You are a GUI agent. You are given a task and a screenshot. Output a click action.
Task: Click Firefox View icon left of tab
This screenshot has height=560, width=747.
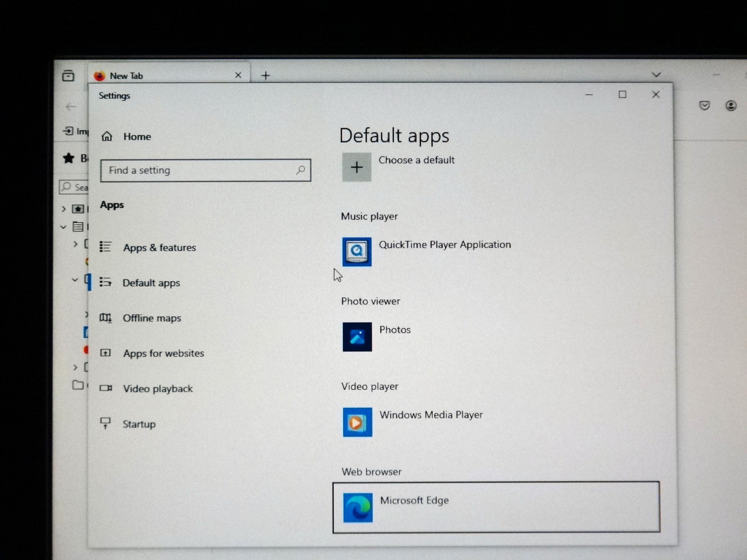68,75
